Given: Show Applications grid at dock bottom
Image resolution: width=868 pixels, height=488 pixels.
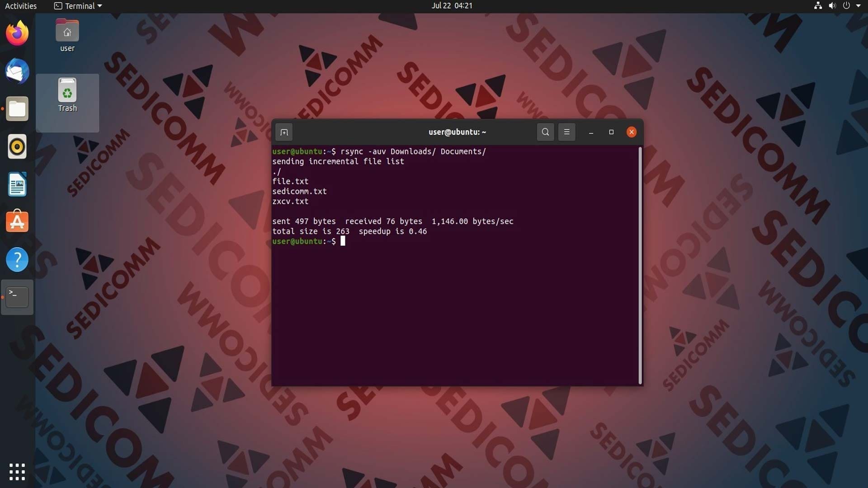Looking at the screenshot, I should [x=17, y=472].
